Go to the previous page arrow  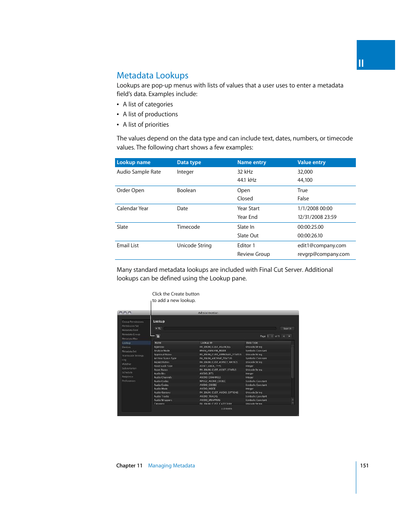(284, 336)
